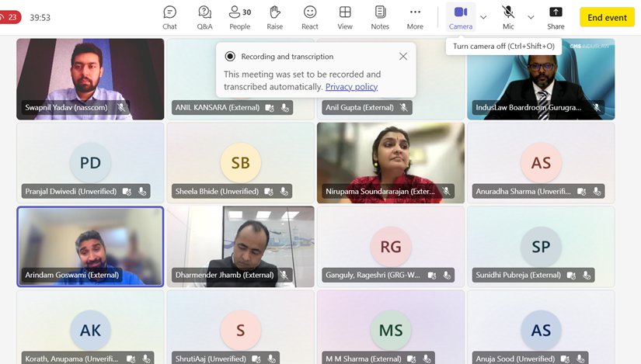The width and height of the screenshot is (641, 364).
Task: Click muted mic icon on Swapnil Yadav
Action: click(x=121, y=107)
